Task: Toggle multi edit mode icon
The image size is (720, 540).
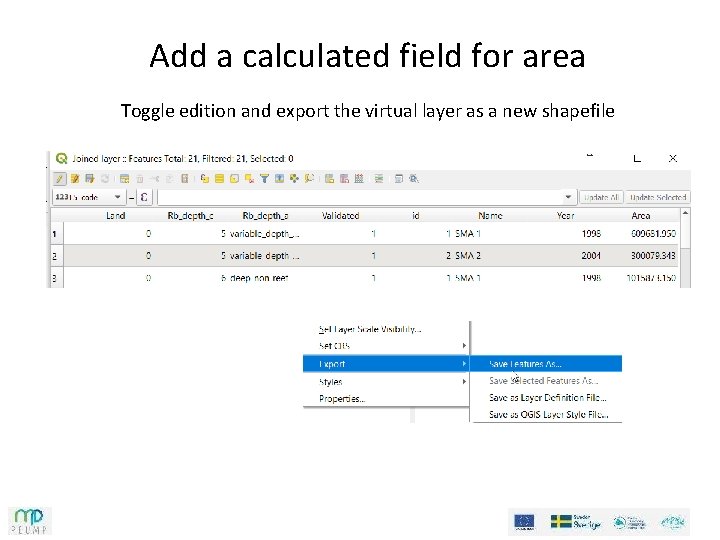Action: (75, 179)
